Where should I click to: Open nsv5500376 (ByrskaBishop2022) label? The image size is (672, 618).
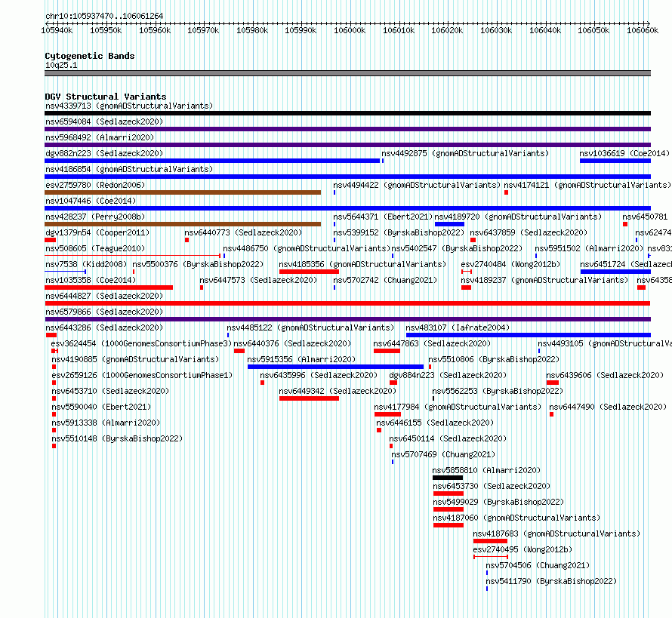tap(198, 264)
